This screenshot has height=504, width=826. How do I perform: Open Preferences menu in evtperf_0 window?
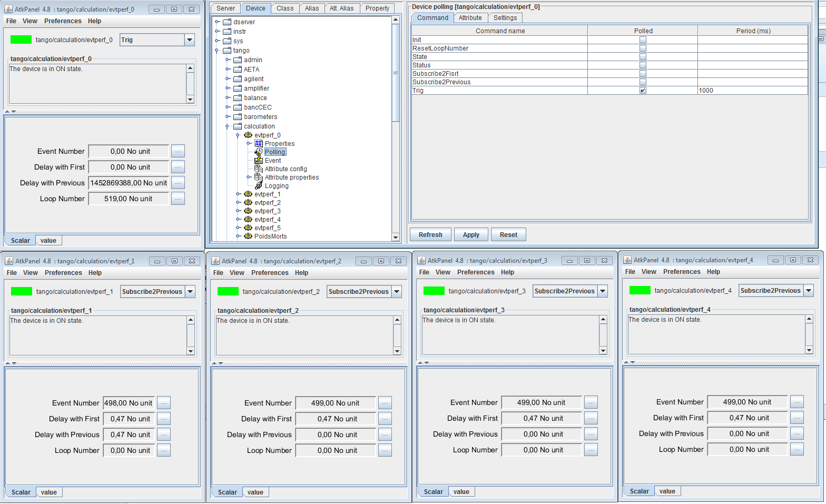click(x=63, y=21)
